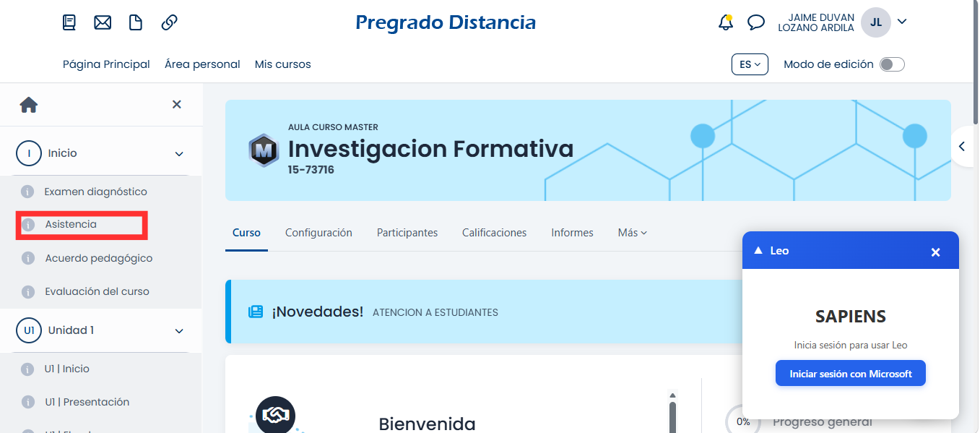Click the info icon beside Examen diagnóstico
This screenshot has width=980, height=433.
[x=28, y=192]
